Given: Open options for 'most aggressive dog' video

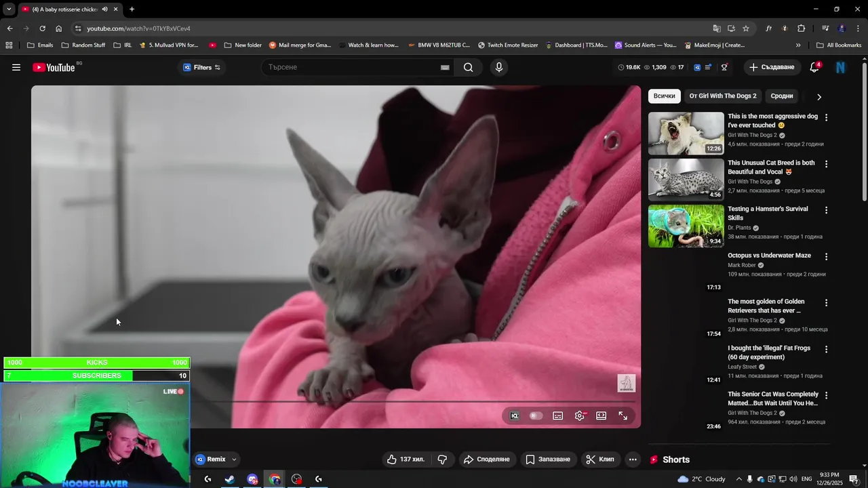Looking at the screenshot, I should click(x=826, y=117).
